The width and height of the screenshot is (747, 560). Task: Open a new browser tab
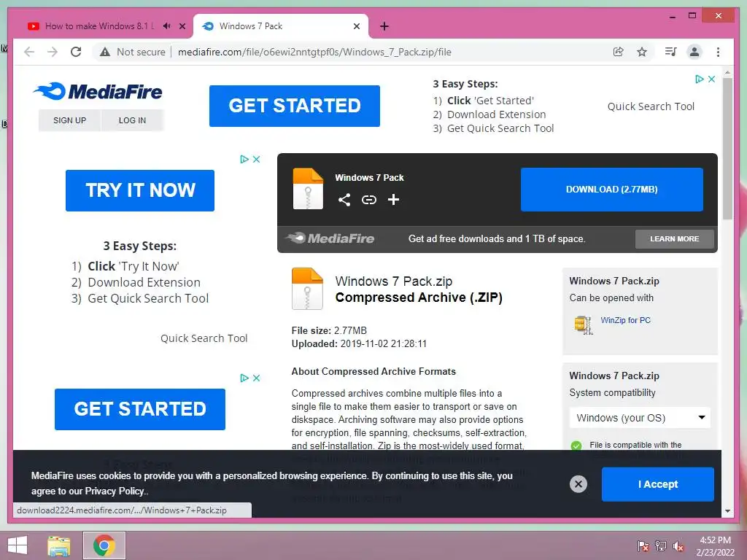pyautogui.click(x=384, y=26)
